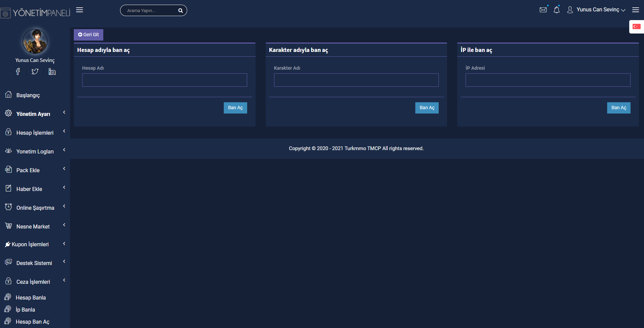Expand Online Şaşırtma submenu arrow
The image size is (644, 328).
(64, 206)
